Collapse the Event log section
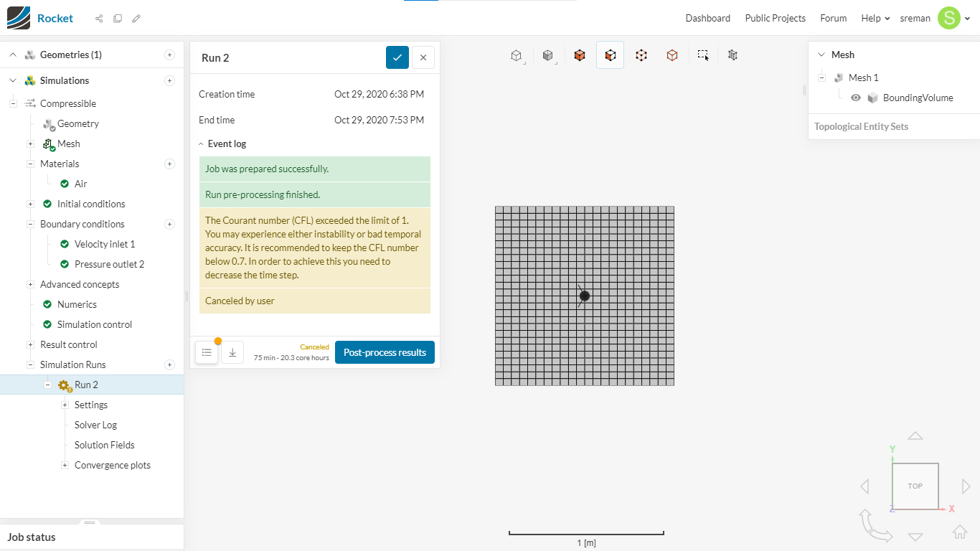The image size is (980, 551). tap(202, 143)
